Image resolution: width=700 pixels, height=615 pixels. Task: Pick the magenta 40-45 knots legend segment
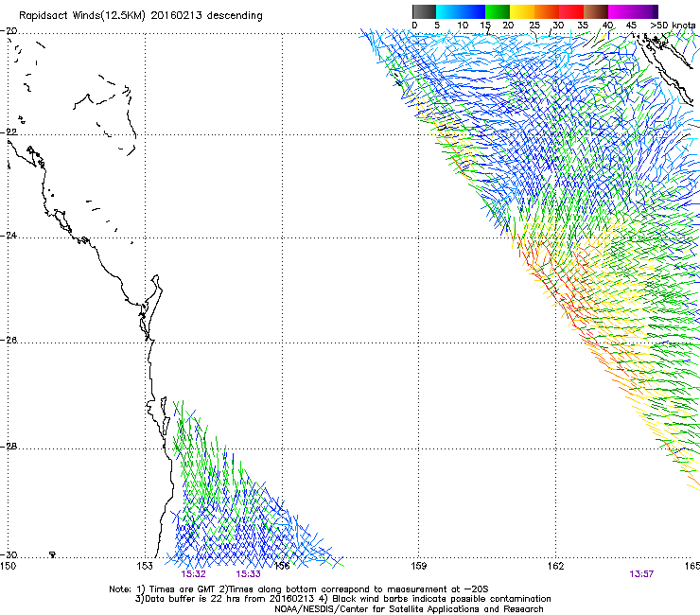click(621, 11)
